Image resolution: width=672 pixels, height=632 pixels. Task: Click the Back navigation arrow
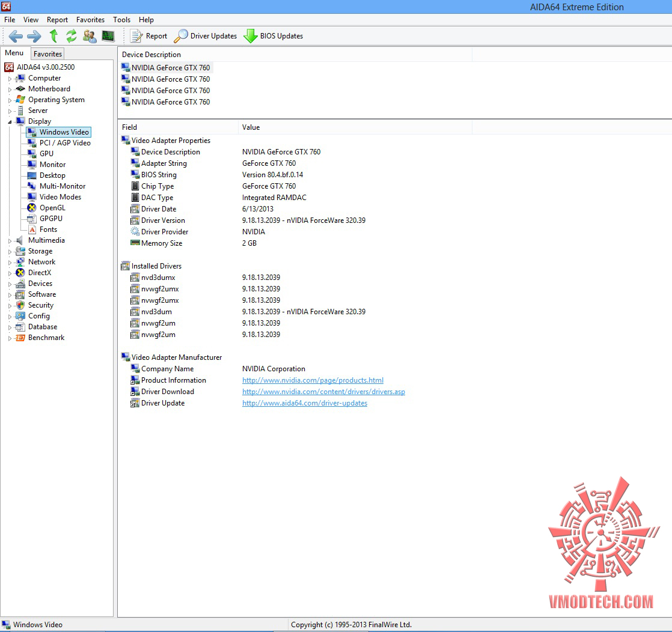pyautogui.click(x=16, y=36)
